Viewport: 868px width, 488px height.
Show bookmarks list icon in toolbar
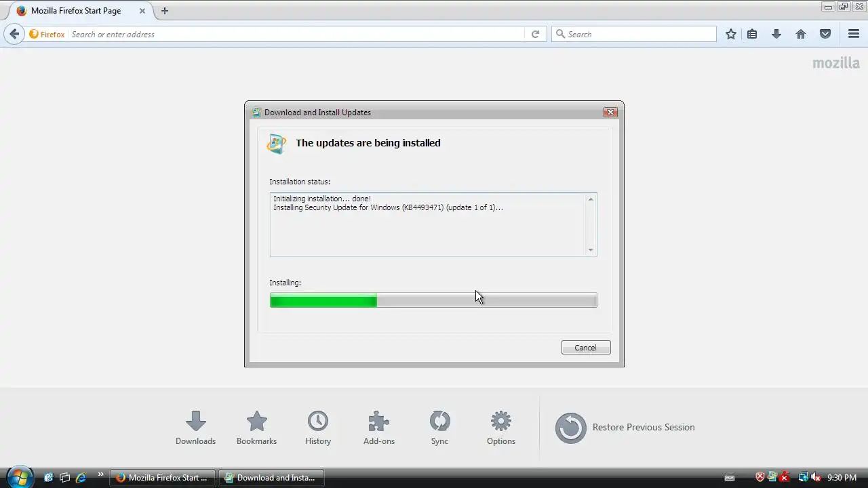coord(752,34)
